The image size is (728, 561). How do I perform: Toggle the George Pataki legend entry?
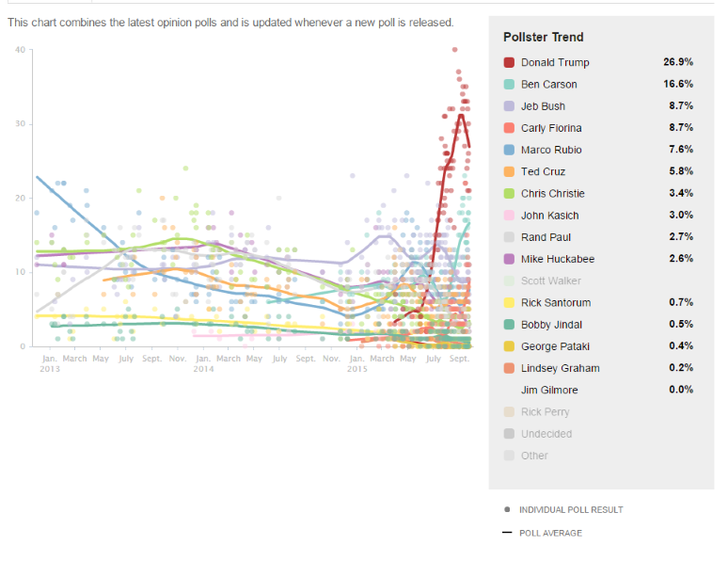coord(553,346)
